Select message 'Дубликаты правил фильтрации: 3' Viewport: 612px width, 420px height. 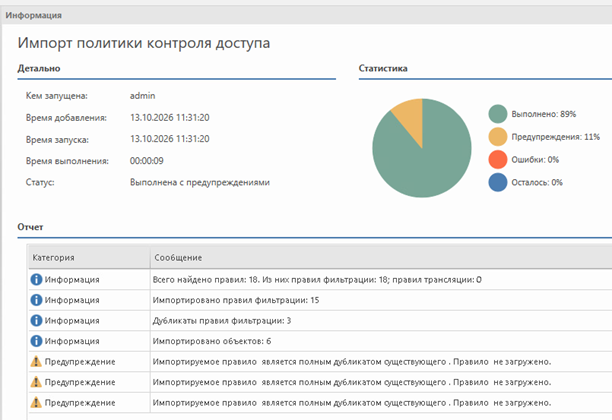point(222,320)
